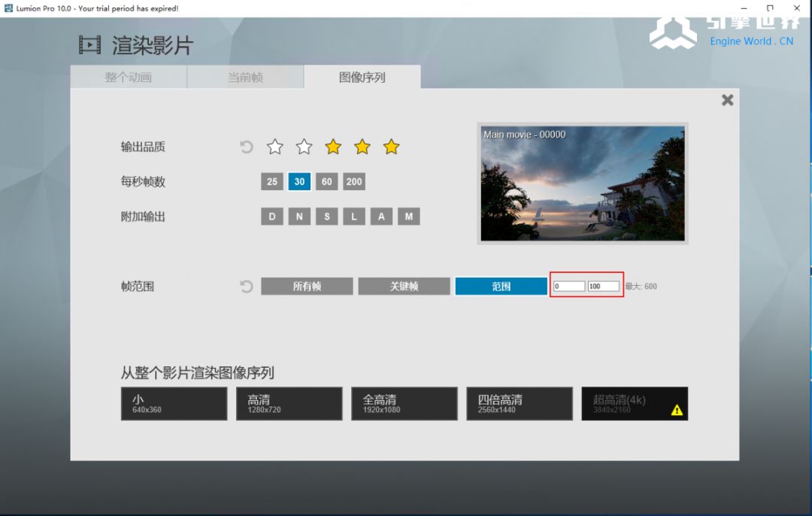812x516 pixels.
Task: Choose 范围 frame range option
Action: tap(501, 286)
